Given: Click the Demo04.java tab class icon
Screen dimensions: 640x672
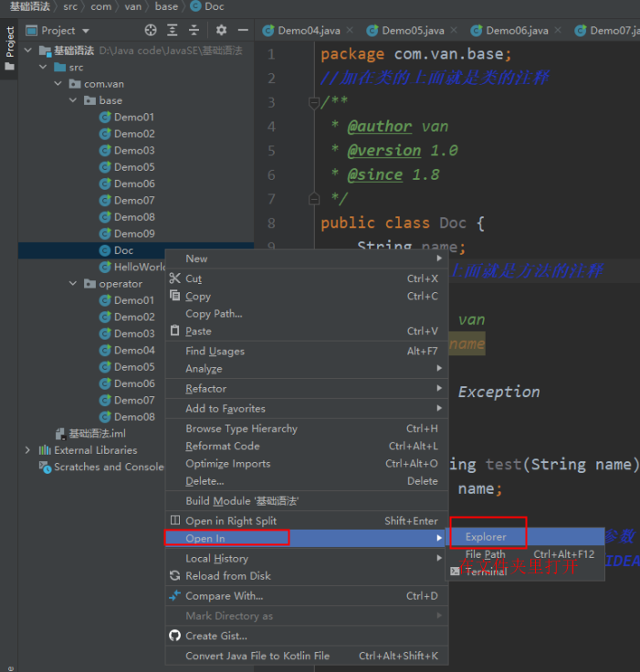Looking at the screenshot, I should click(x=268, y=30).
